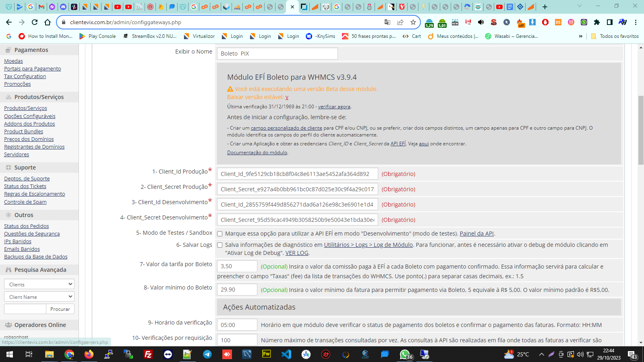Image resolution: width=644 pixels, height=362 pixels.
Task: Open the VER LOG link
Action: click(297, 253)
